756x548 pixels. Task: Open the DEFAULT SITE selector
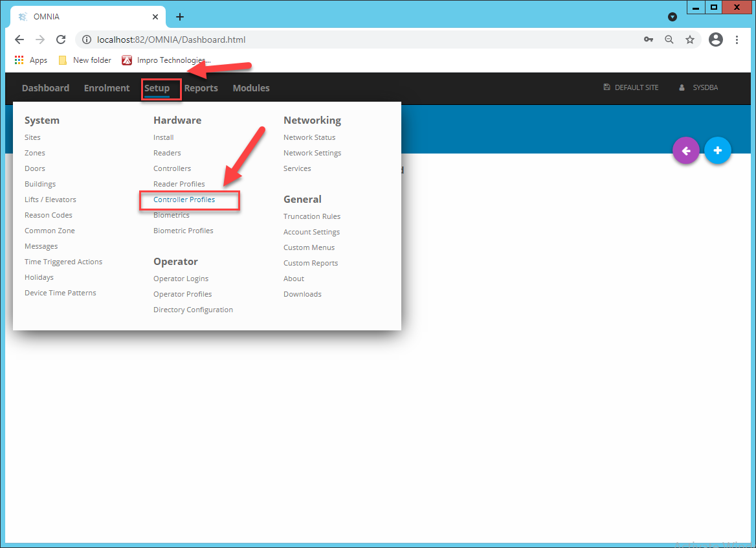tap(630, 87)
